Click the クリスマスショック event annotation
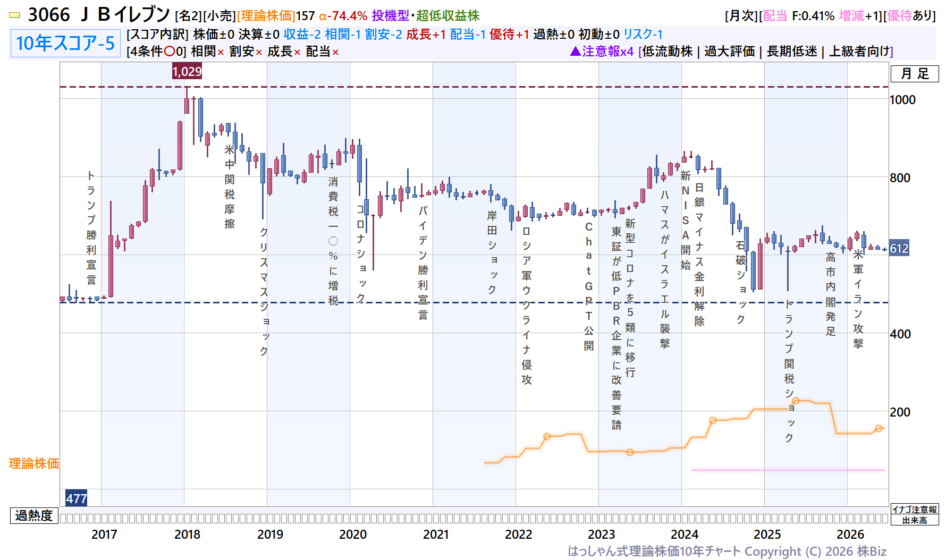 tap(264, 292)
